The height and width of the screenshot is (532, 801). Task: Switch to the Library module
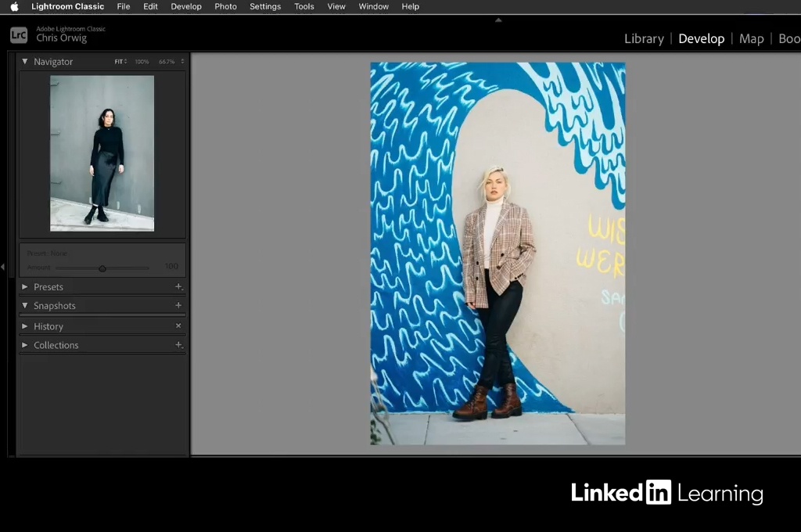[644, 39]
